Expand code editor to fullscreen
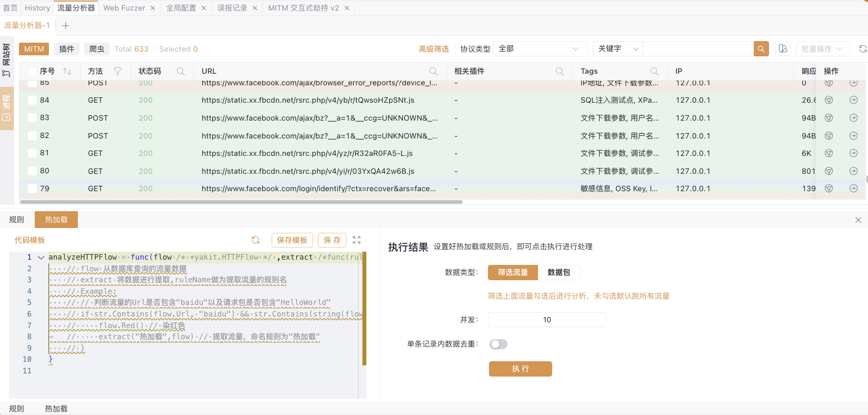868x415 pixels. coord(357,240)
